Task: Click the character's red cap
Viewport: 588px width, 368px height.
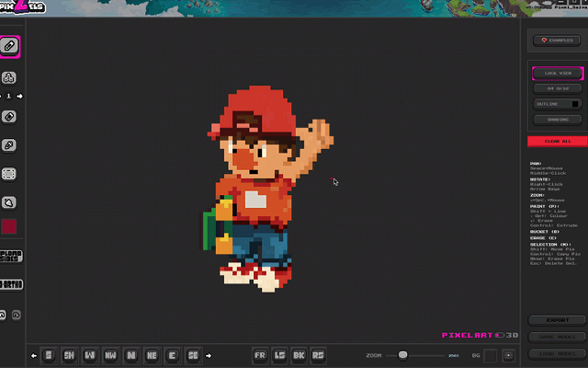Action: point(259,109)
